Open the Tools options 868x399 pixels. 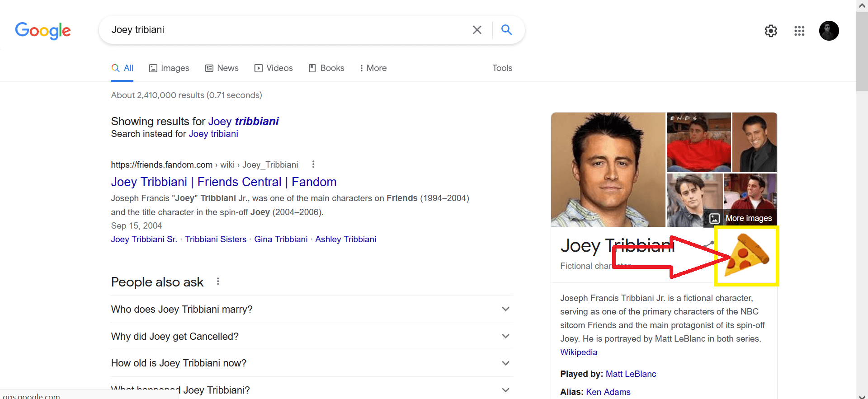tap(502, 68)
